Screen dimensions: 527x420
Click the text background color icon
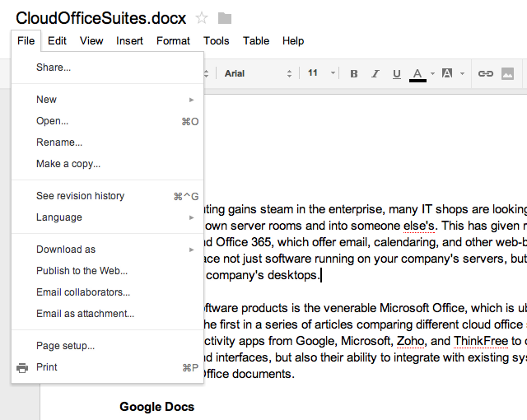point(447,73)
